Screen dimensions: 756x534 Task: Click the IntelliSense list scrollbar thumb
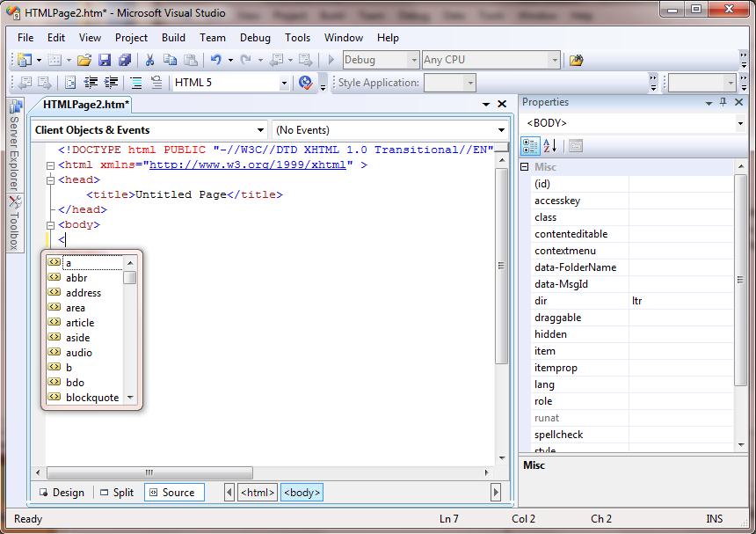click(130, 278)
